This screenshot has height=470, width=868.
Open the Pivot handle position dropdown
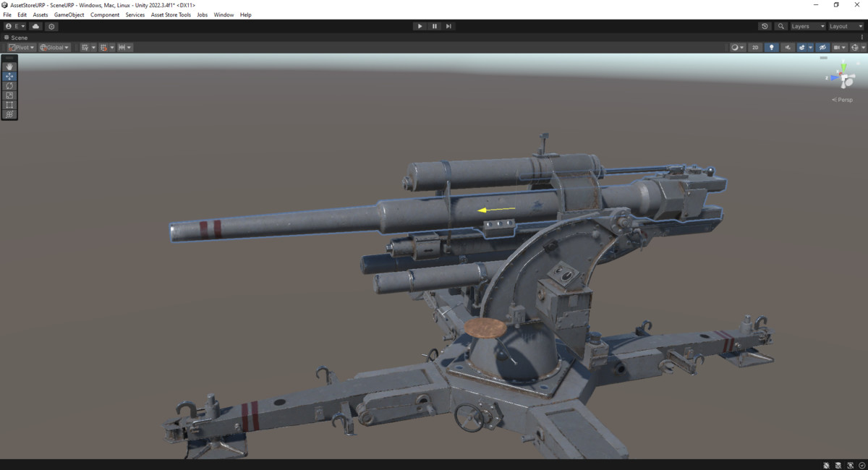(20, 47)
